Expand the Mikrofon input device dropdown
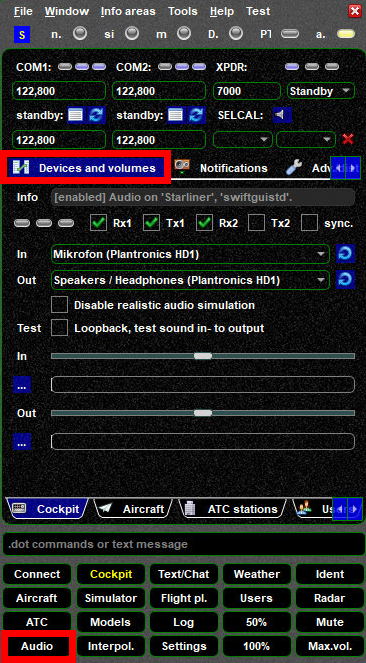Image resolution: width=366 pixels, height=663 pixels. pos(190,254)
